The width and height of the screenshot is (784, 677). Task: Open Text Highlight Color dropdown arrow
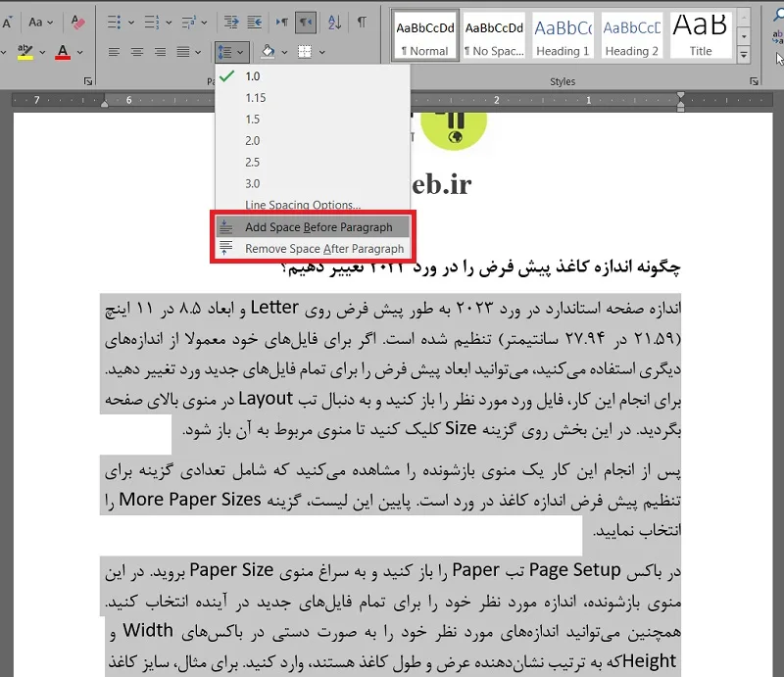tap(42, 52)
